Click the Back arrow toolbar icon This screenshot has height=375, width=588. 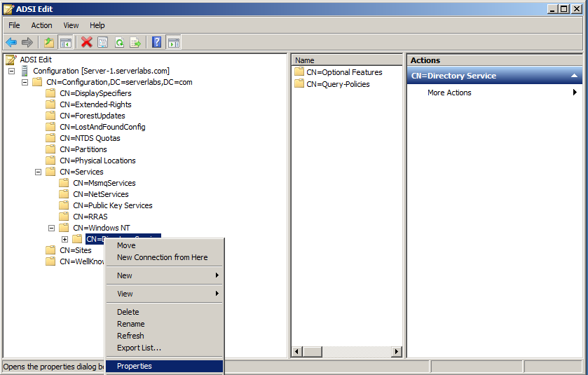point(11,42)
